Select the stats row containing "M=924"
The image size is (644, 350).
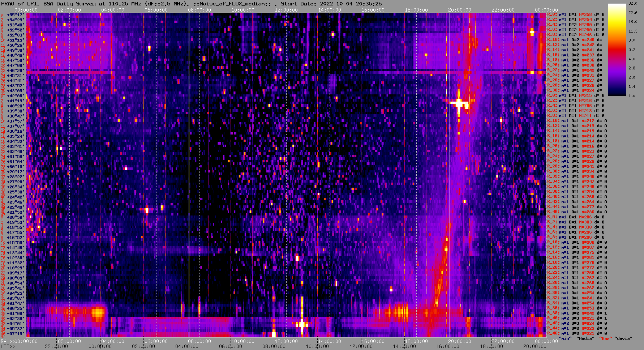point(577,324)
